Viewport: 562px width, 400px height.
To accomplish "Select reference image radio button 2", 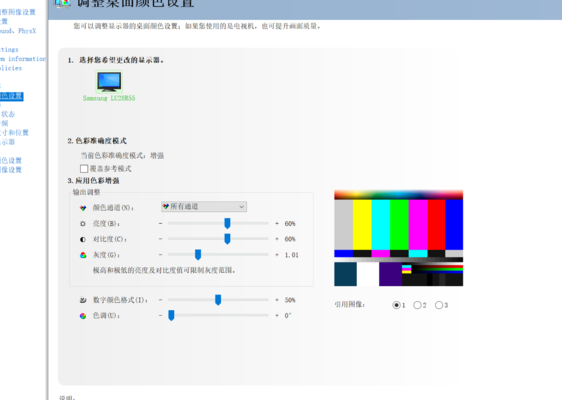I will tap(417, 305).
